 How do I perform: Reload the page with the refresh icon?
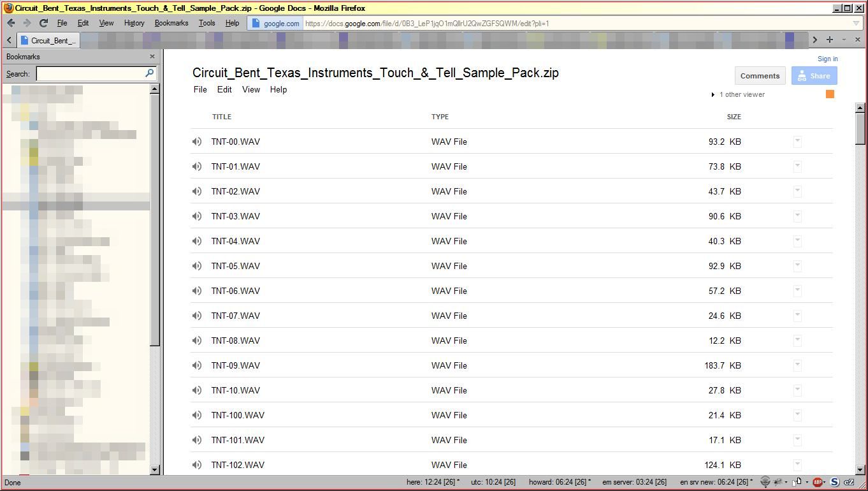pos(43,23)
